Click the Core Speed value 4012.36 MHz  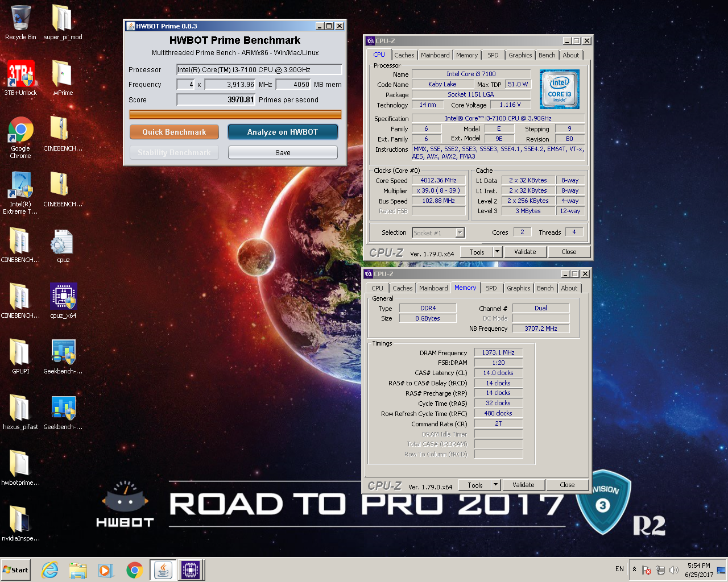439,180
